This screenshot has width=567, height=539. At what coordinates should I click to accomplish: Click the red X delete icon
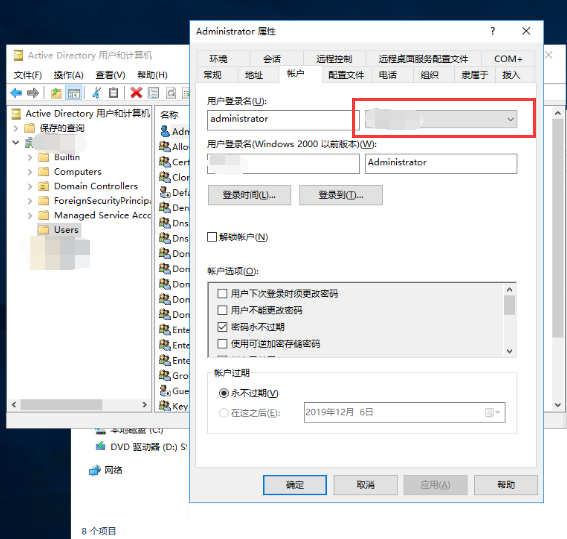pos(136,93)
